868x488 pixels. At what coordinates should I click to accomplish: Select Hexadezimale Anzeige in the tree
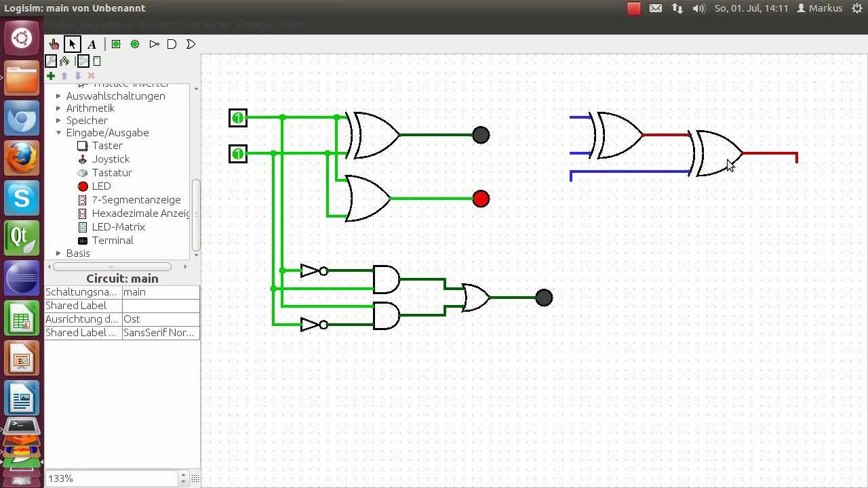tap(140, 213)
